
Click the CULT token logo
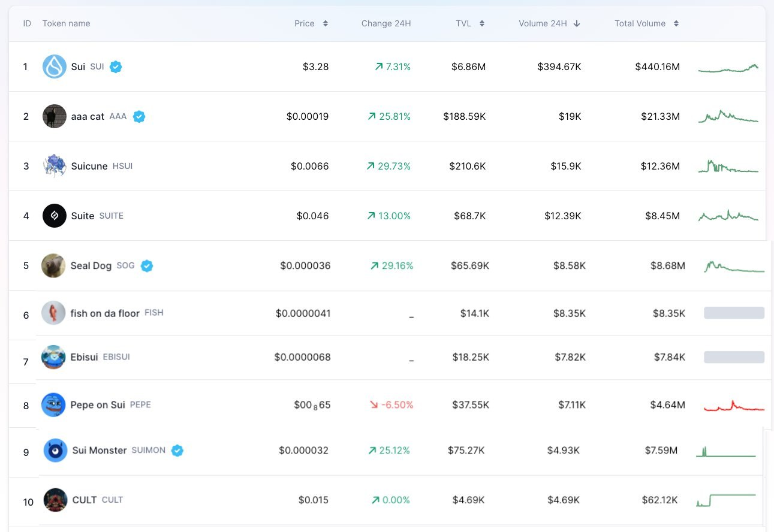56,500
